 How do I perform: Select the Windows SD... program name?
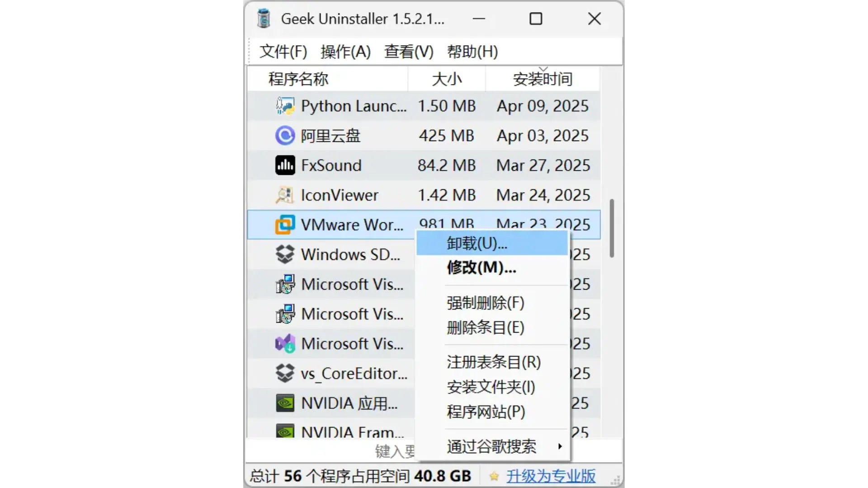point(350,255)
